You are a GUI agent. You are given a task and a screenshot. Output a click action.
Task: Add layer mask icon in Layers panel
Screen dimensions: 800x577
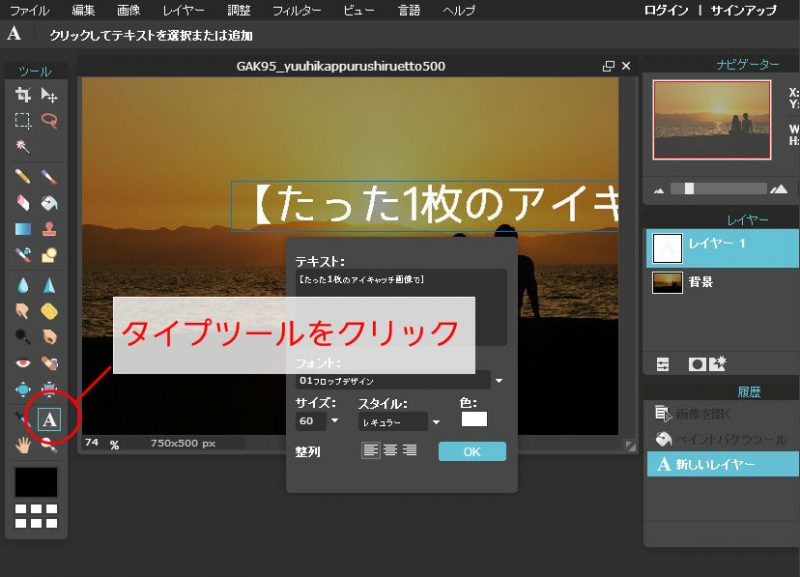click(x=697, y=364)
